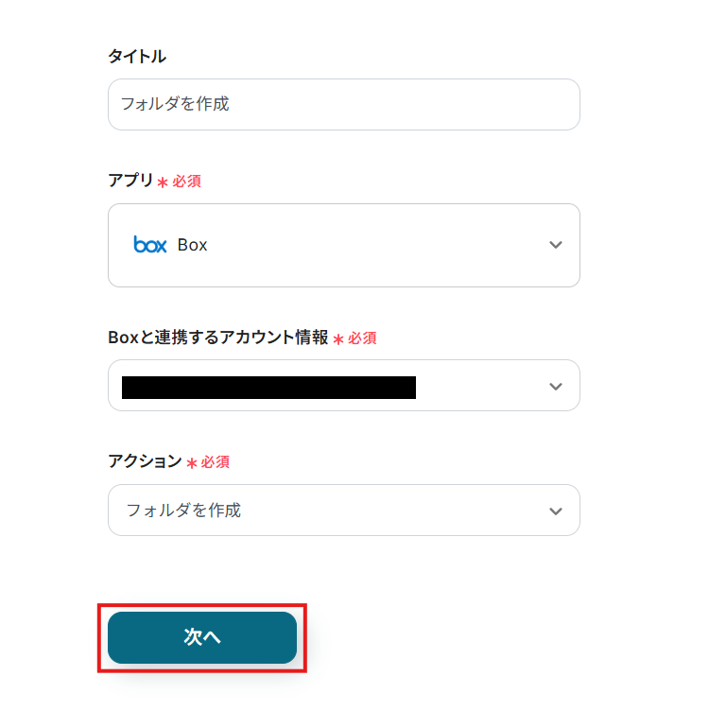
Task: Expand the アクション dropdown arrow
Action: (556, 511)
